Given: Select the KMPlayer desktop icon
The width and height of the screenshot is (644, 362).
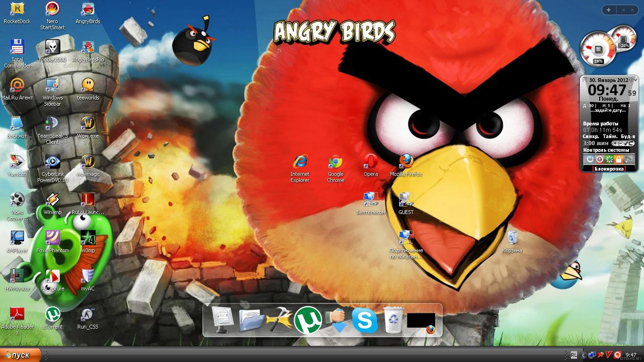Looking at the screenshot, I should pos(17,241).
